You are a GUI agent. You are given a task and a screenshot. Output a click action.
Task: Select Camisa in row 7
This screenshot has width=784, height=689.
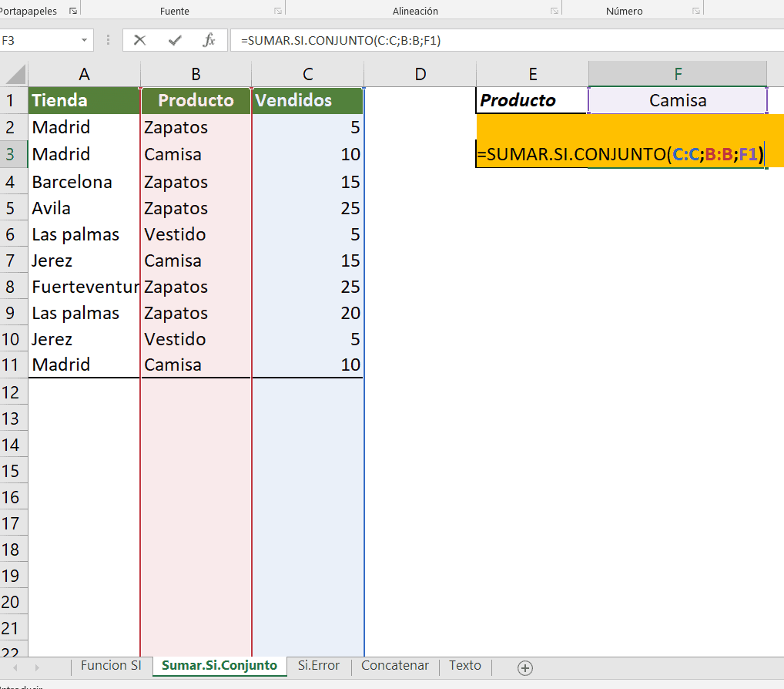click(196, 260)
